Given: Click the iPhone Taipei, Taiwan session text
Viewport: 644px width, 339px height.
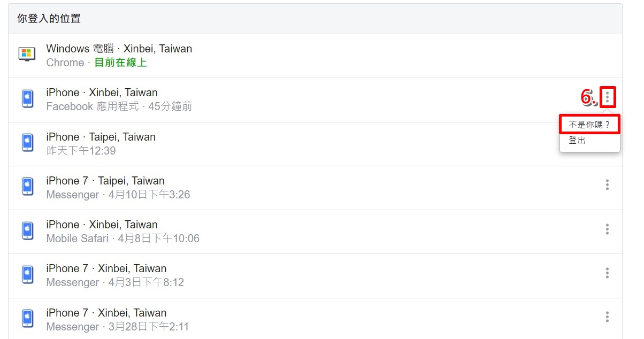Looking at the screenshot, I should [101, 137].
